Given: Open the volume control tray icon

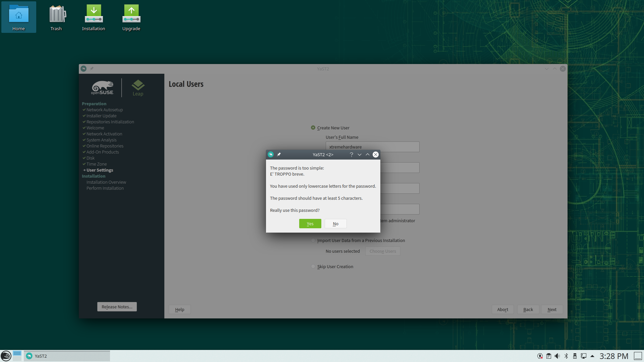Looking at the screenshot, I should pyautogui.click(x=557, y=356).
